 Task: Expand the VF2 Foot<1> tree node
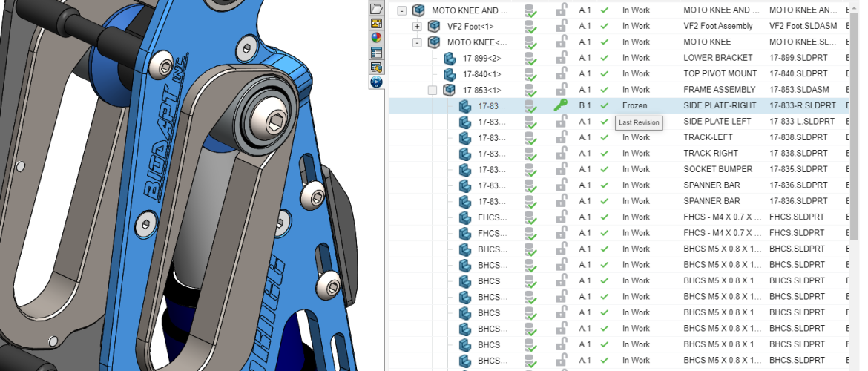click(x=417, y=27)
